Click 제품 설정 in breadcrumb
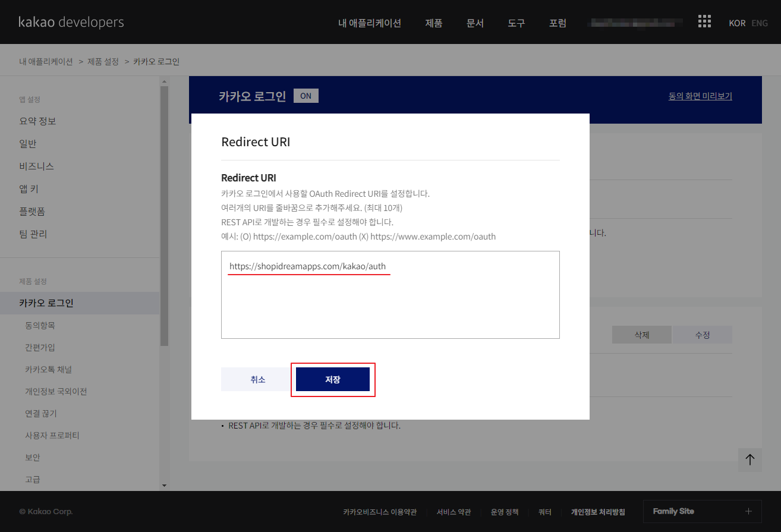781x532 pixels. 103,61
